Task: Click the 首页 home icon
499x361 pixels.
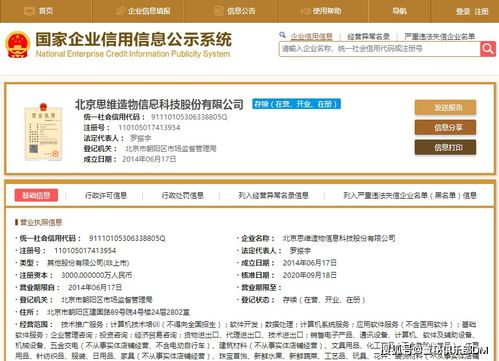Action: (x=29, y=11)
